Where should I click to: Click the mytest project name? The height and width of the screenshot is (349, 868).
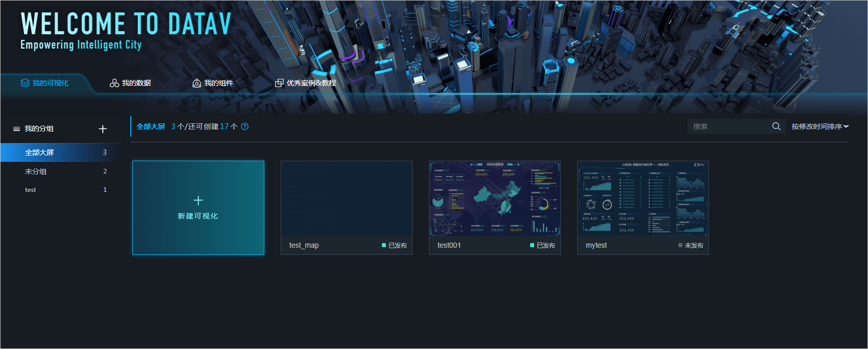pyautogui.click(x=596, y=245)
